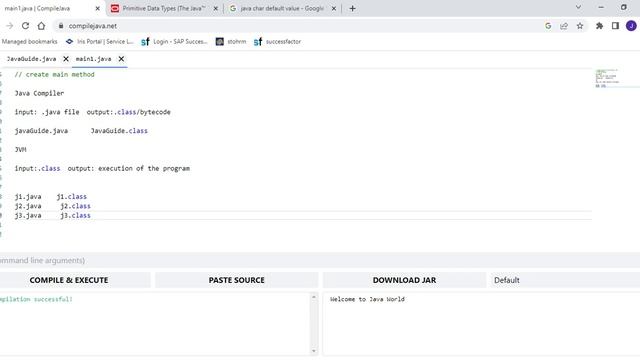Open the successfactor bookmark
640x360 pixels.
click(x=277, y=42)
